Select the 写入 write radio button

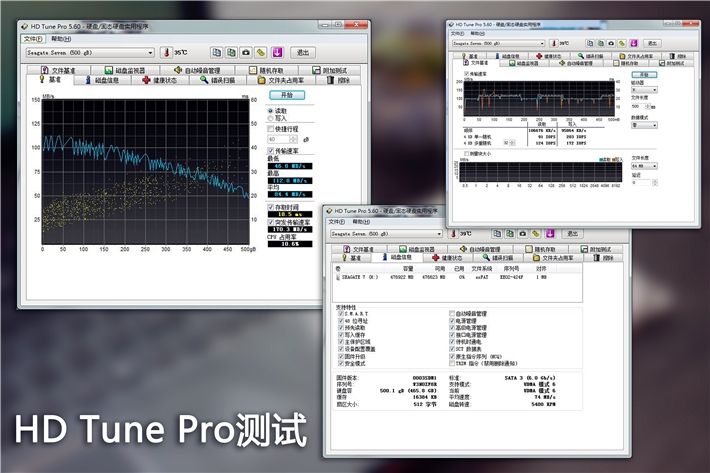click(x=270, y=118)
